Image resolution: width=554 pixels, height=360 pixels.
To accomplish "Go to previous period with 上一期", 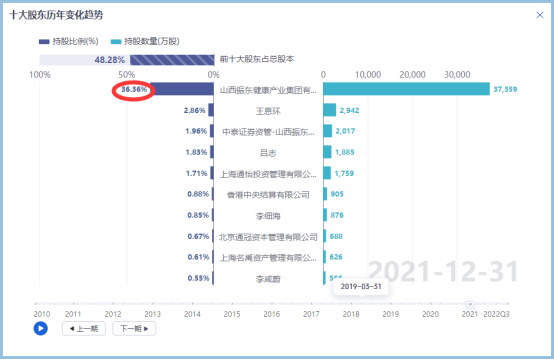I will (84, 329).
